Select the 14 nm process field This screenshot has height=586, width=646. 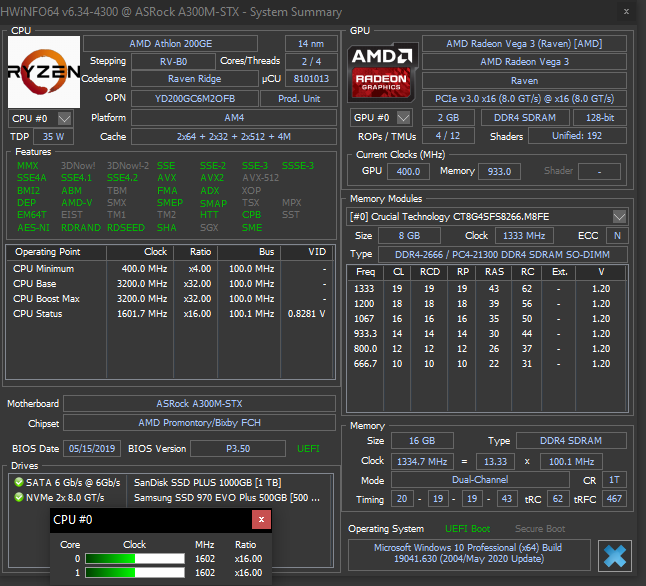tap(311, 44)
